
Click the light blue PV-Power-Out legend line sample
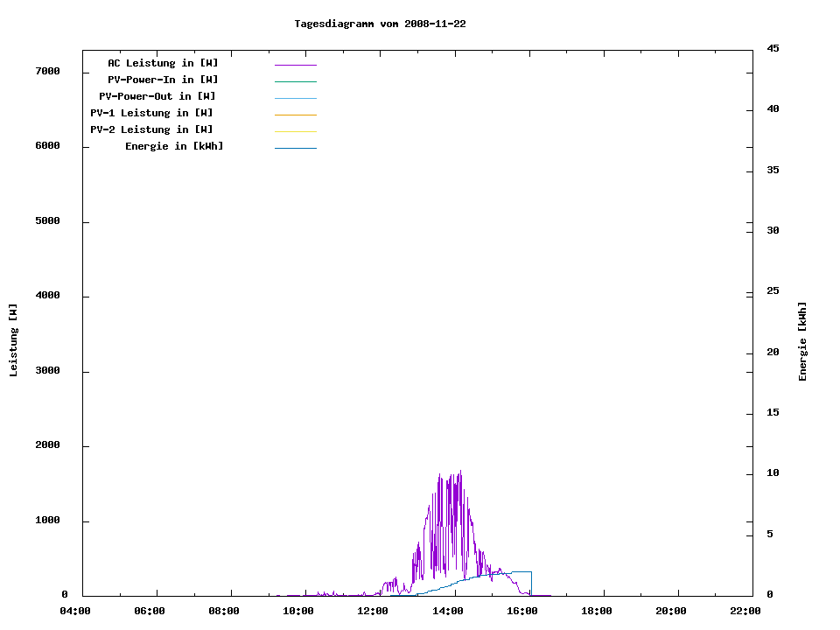(295, 98)
